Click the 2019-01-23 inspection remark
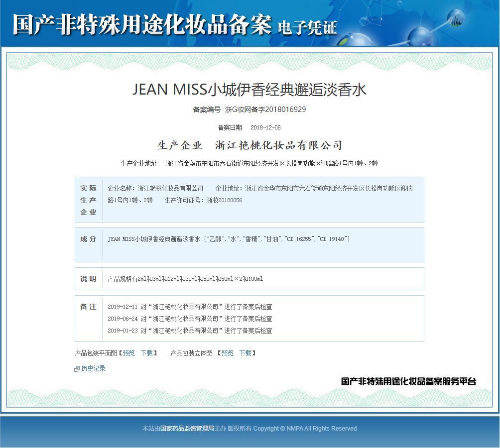Image resolution: width=500 pixels, height=448 pixels. (190, 331)
